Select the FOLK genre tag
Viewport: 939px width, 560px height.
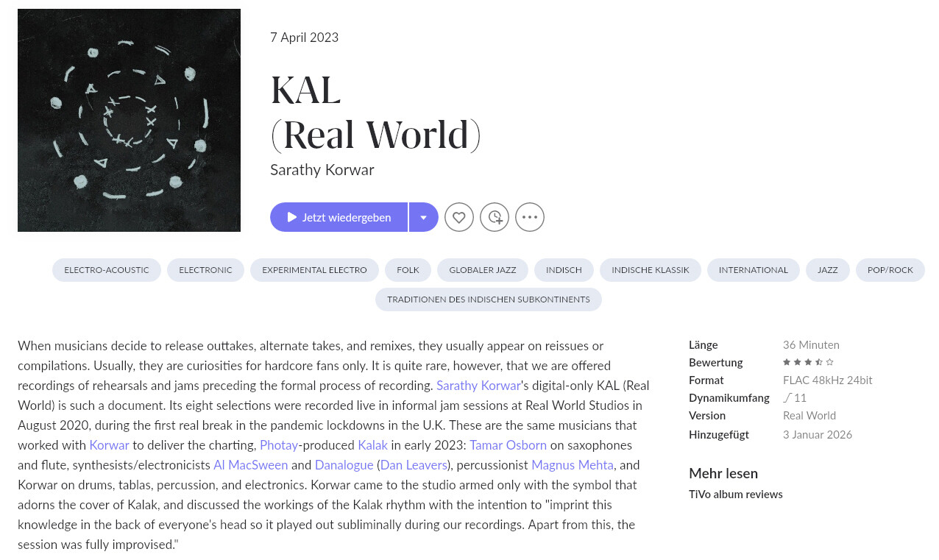408,270
